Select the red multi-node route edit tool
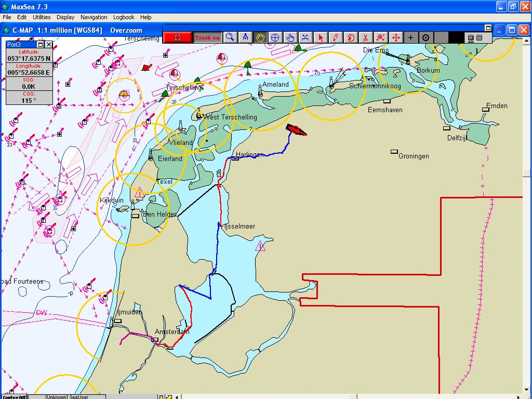Image resolution: width=532 pixels, height=399 pixels. [380, 37]
